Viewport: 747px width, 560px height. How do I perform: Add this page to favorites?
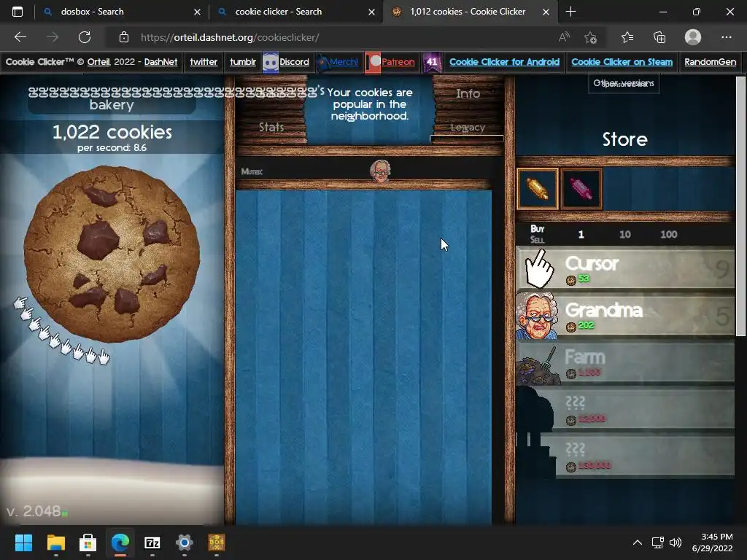(591, 37)
